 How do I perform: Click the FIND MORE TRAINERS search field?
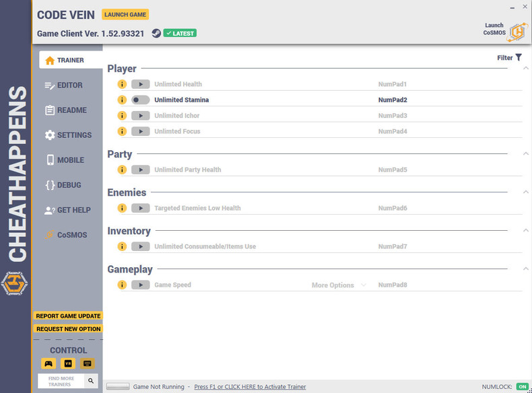click(x=61, y=381)
